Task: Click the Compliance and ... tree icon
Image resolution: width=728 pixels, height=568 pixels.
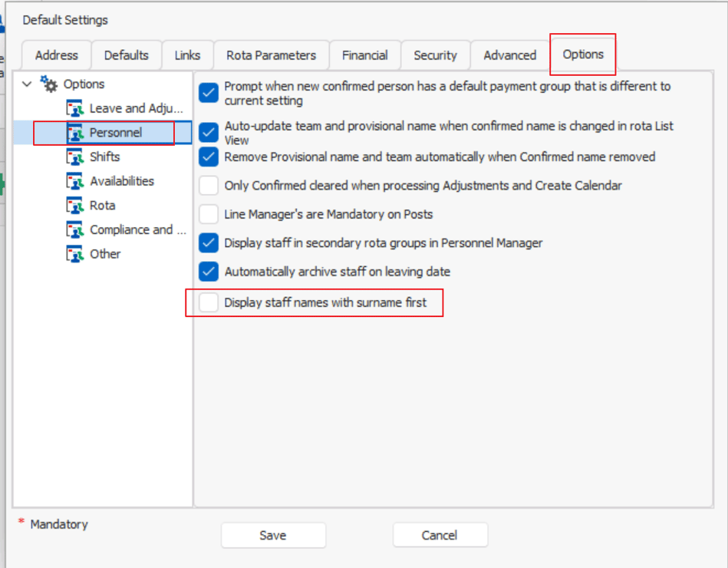Action: click(74, 230)
